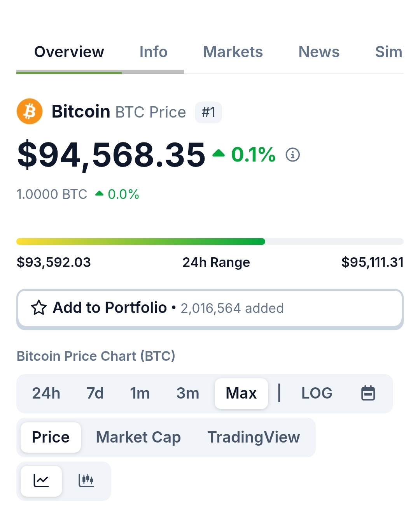
Task: Toggle LOG scale on the chart
Action: click(x=317, y=393)
